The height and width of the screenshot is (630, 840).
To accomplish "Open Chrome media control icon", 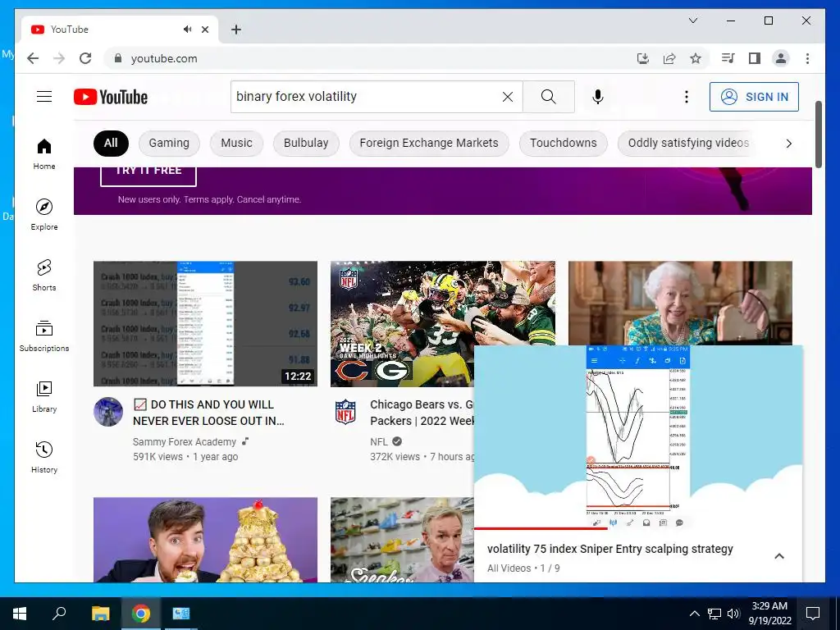I will [x=728, y=58].
